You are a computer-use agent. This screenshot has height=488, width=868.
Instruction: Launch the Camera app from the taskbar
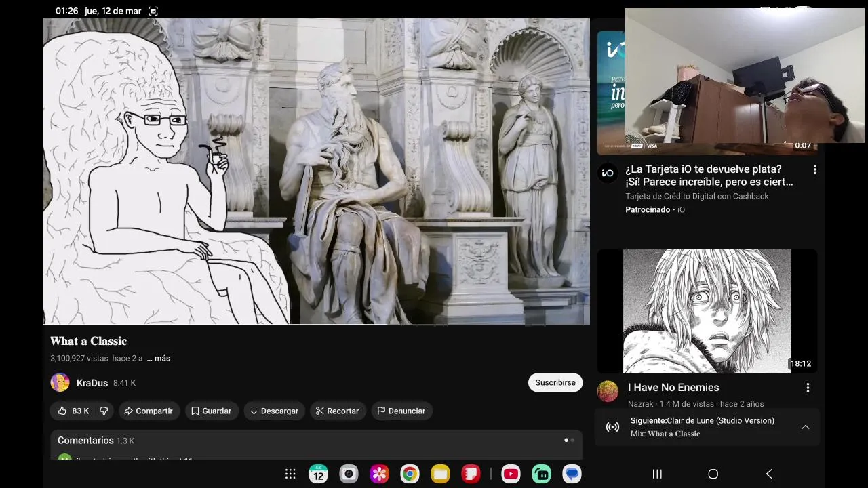tap(349, 474)
